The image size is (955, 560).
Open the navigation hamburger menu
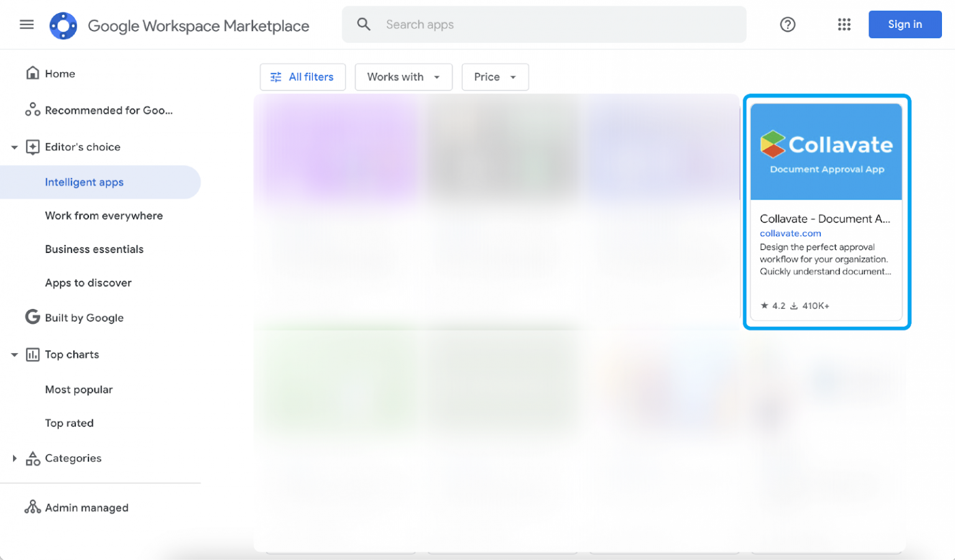(26, 24)
